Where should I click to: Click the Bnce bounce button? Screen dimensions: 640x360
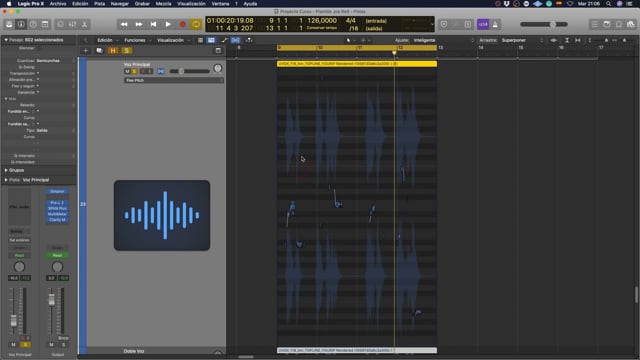(x=63, y=338)
